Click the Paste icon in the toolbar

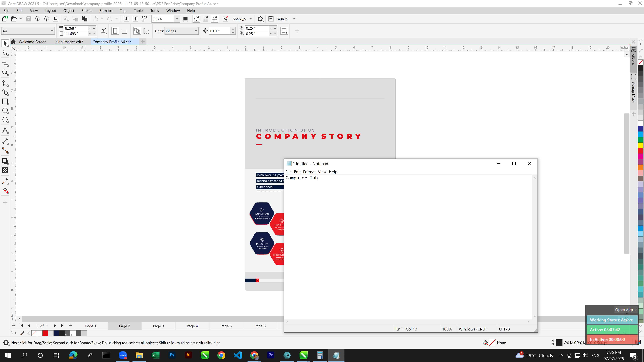[85, 19]
